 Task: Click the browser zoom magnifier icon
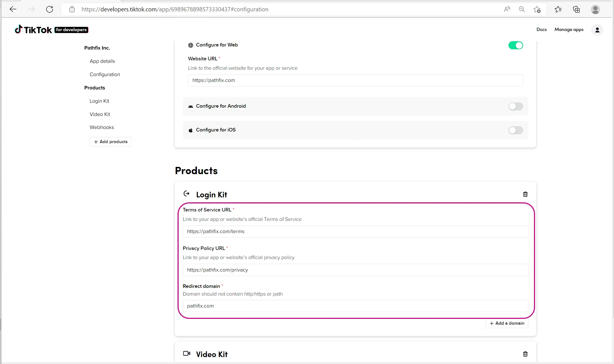522,9
